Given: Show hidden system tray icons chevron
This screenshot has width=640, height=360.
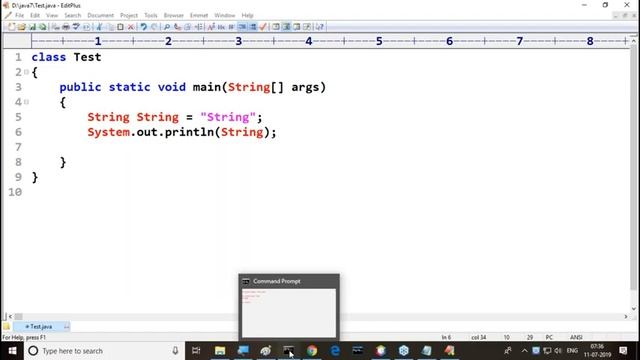Looking at the screenshot, I should point(524,351).
